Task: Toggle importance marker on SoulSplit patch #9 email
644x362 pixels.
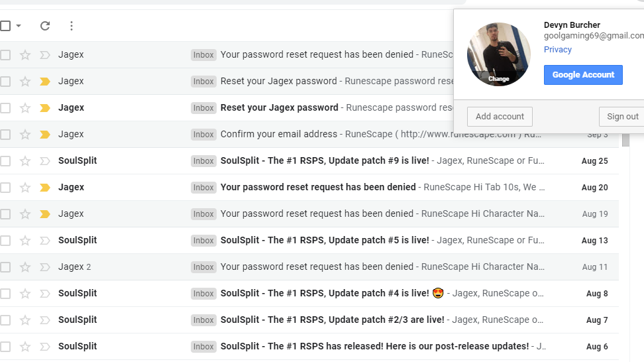Action: (45, 160)
